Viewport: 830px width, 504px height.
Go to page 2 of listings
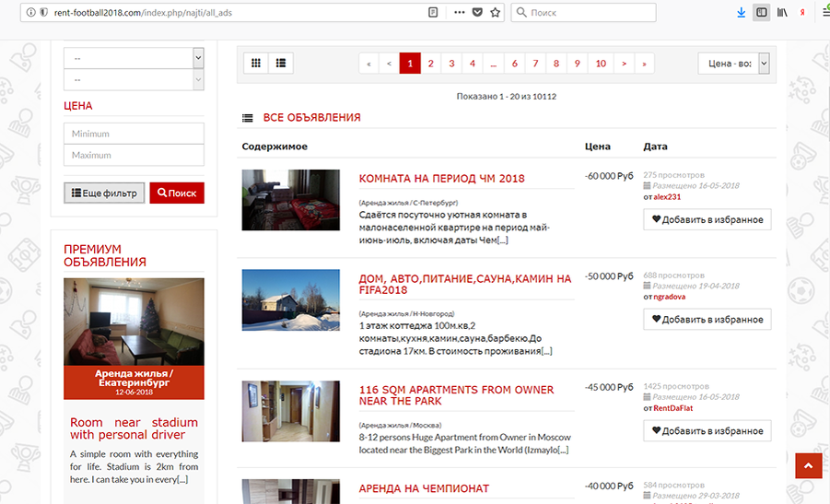pos(431,64)
